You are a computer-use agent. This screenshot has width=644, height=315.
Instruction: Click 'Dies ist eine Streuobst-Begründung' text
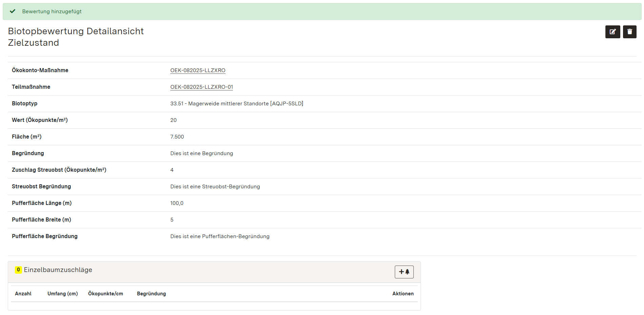tap(215, 187)
